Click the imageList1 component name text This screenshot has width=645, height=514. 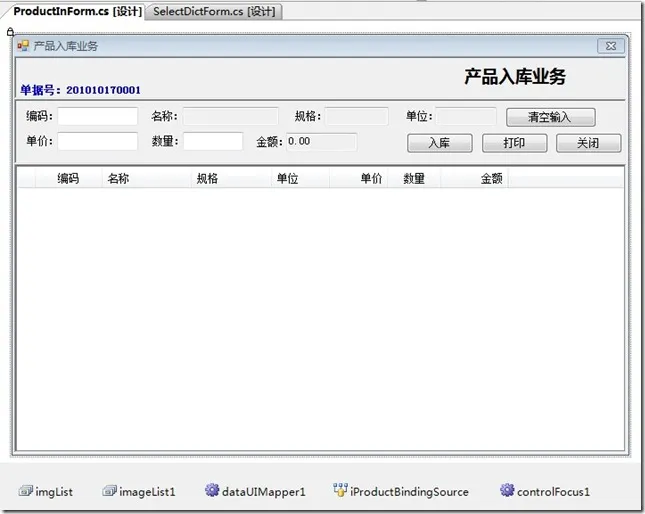pos(147,492)
